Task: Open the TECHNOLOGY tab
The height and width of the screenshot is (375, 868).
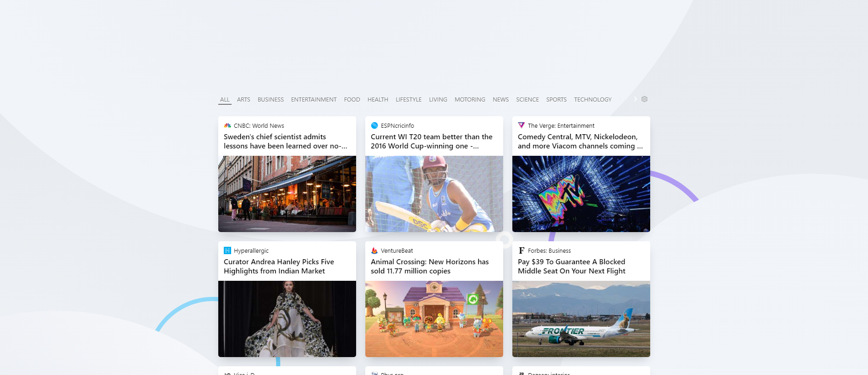Action: 593,100
